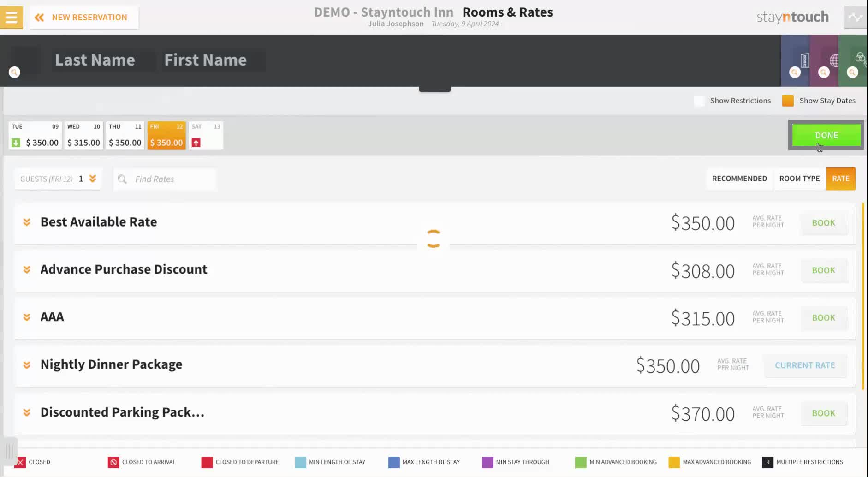Screen dimensions: 868x477
Task: Click Min Advanced Booking green swatch
Action: click(x=581, y=462)
